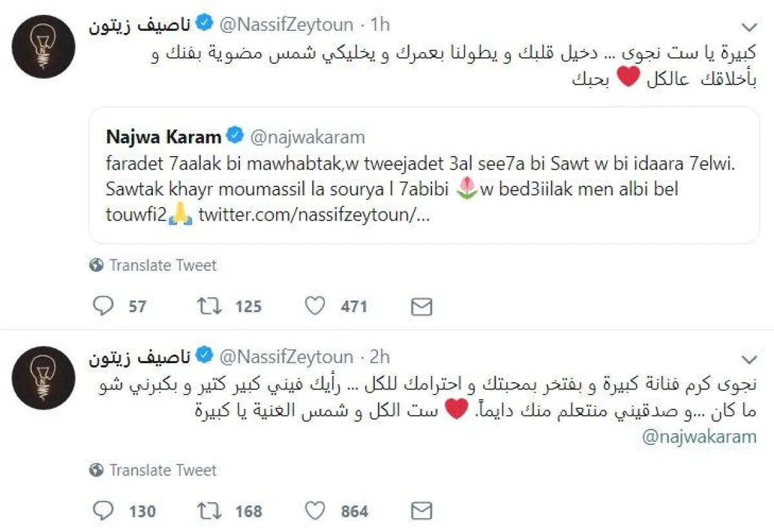Screen dimensions: 774x532
Task: Like the tweet with 864 likes
Action: click(315, 512)
